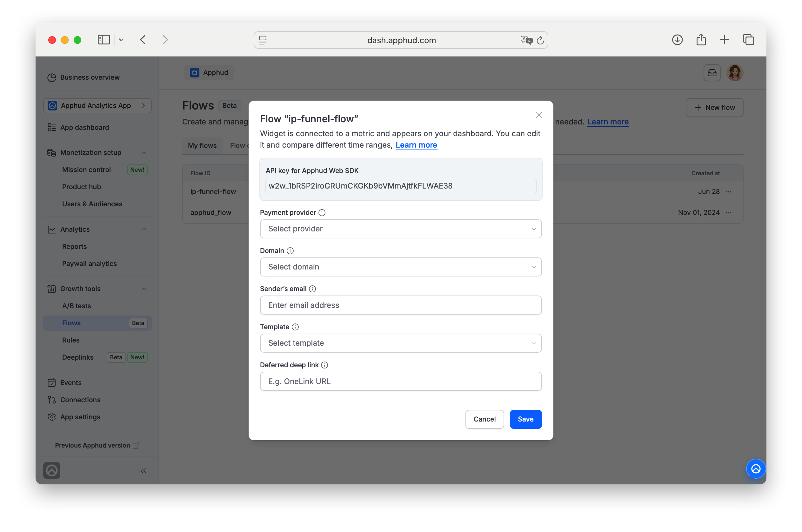Close the flow dialog with X
802x532 pixels.
[x=539, y=115]
